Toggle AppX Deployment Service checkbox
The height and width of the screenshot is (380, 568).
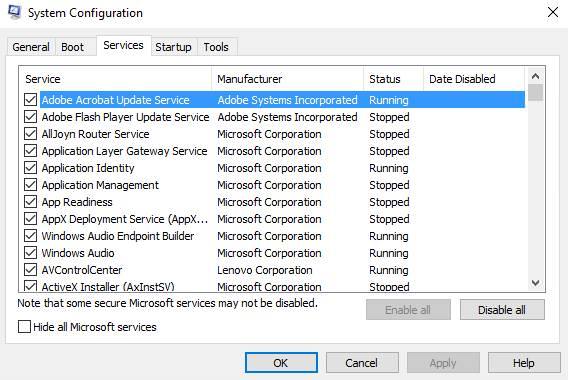click(30, 219)
